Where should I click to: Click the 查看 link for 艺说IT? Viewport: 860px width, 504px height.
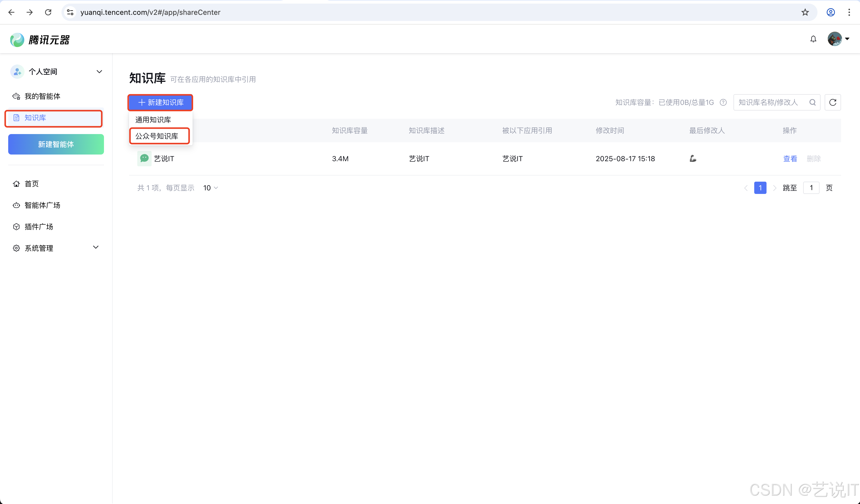click(790, 159)
